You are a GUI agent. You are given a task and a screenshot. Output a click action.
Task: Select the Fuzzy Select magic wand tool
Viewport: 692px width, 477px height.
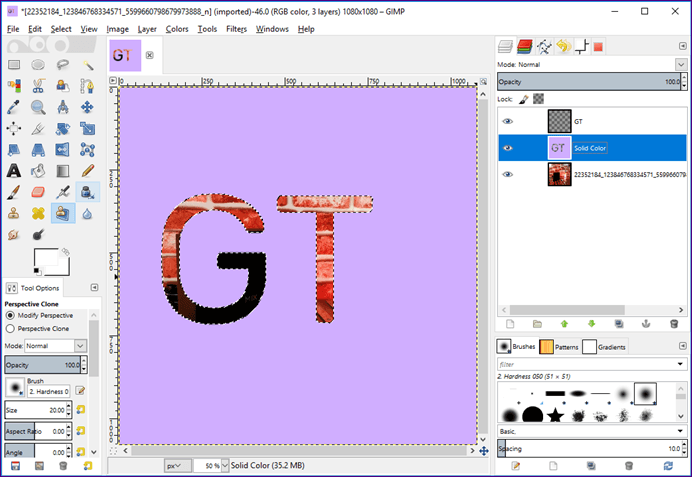pyautogui.click(x=87, y=65)
